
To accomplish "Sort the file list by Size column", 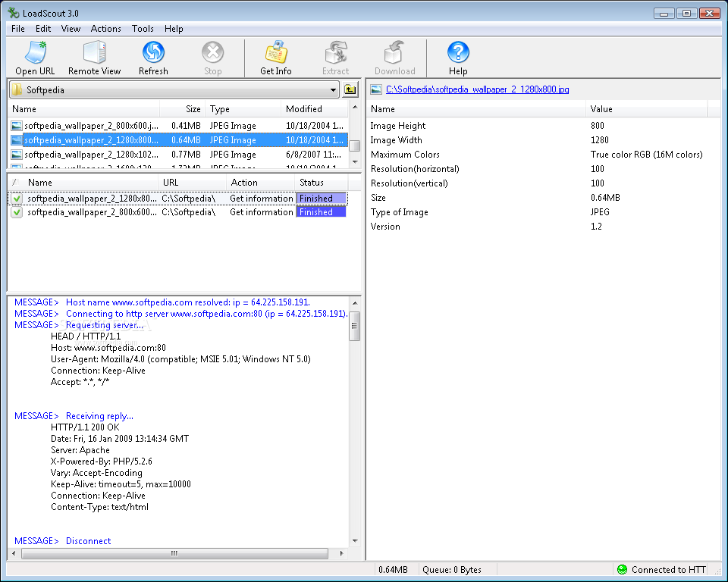I will pos(183,109).
